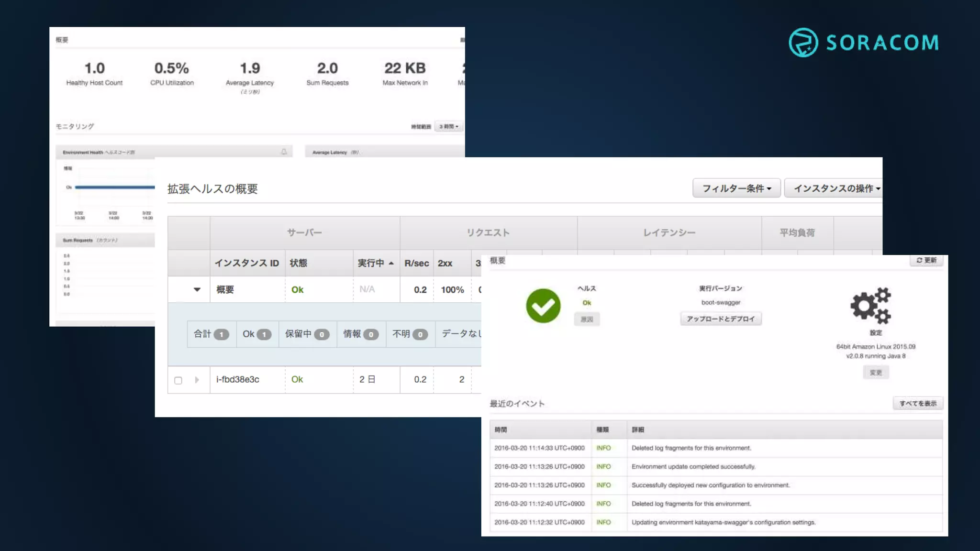Select the 情報 filter tab

click(x=360, y=334)
